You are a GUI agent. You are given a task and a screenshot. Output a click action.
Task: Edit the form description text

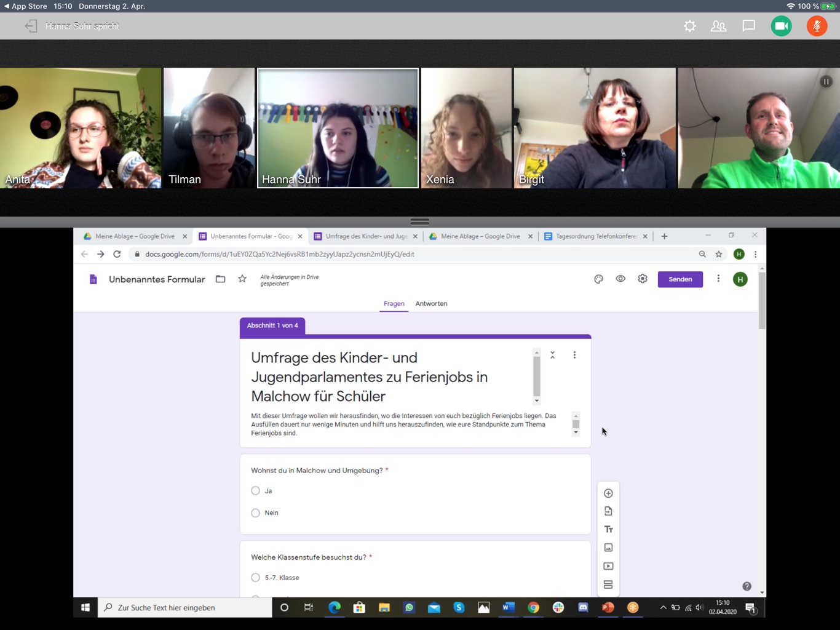(406, 425)
